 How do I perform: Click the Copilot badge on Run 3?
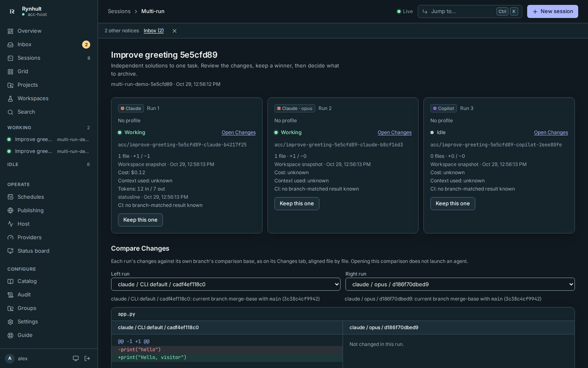click(443, 108)
